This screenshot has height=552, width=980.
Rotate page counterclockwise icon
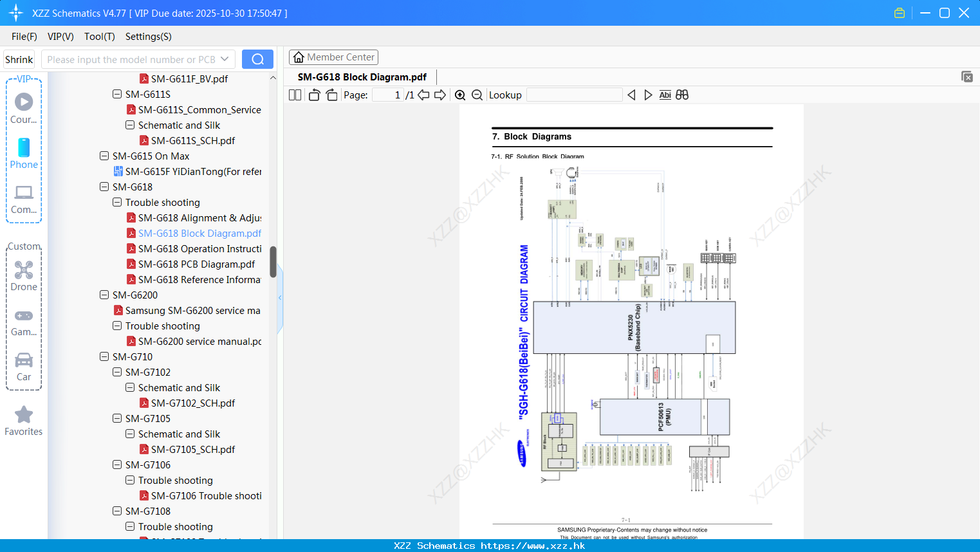tap(314, 95)
